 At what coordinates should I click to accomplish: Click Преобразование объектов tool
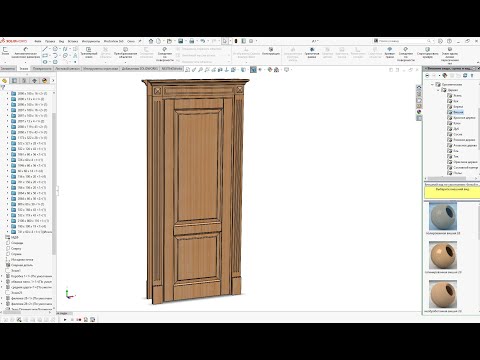(125, 53)
